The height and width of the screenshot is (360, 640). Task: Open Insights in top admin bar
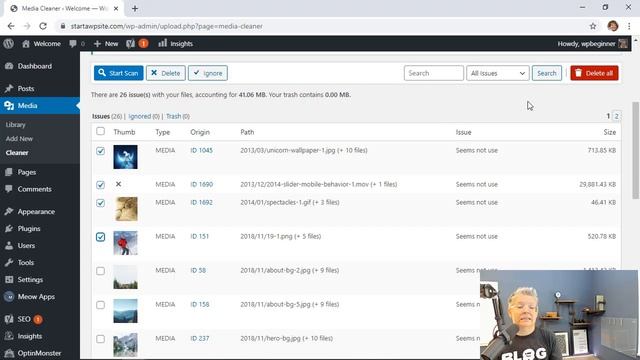click(176, 44)
